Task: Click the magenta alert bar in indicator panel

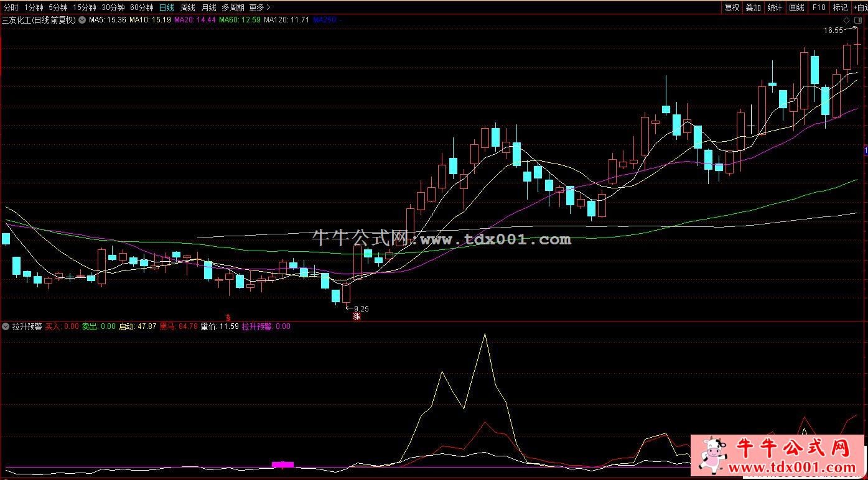Action: coord(282,464)
